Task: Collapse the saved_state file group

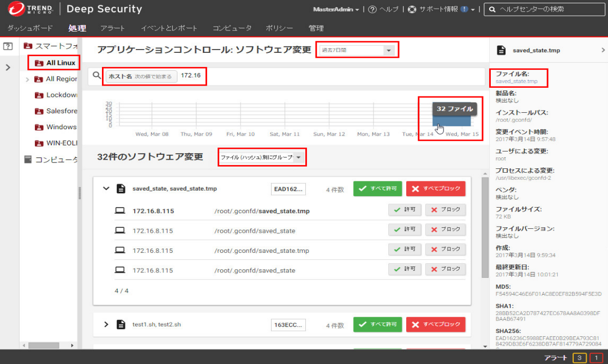Action: click(x=106, y=189)
